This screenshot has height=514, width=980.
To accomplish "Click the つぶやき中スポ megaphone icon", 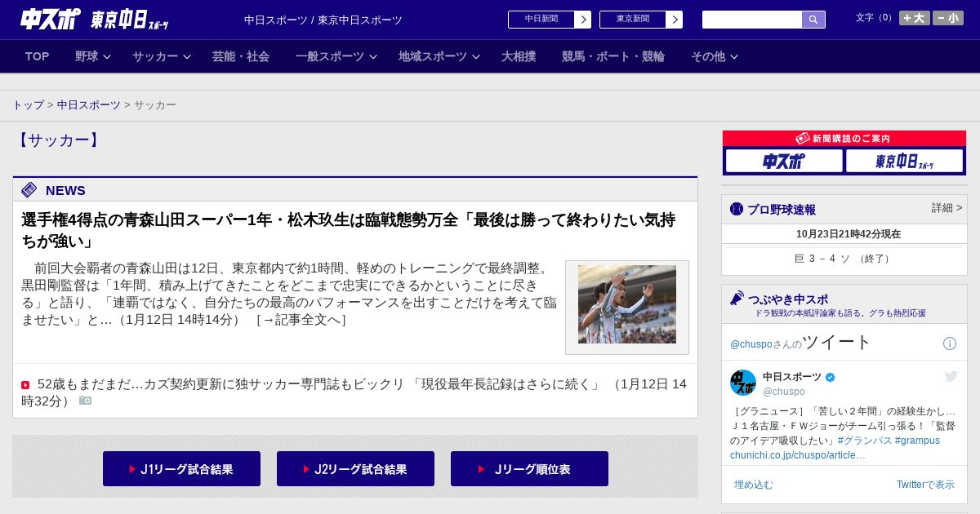I will pyautogui.click(x=737, y=298).
